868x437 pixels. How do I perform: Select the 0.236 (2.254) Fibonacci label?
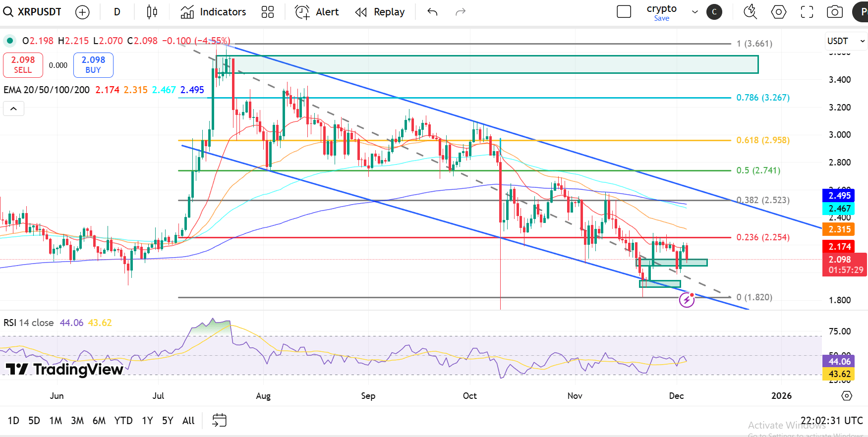point(763,237)
